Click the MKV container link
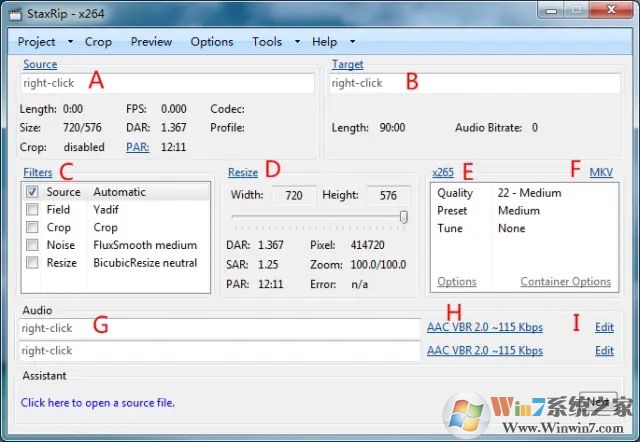 (601, 173)
